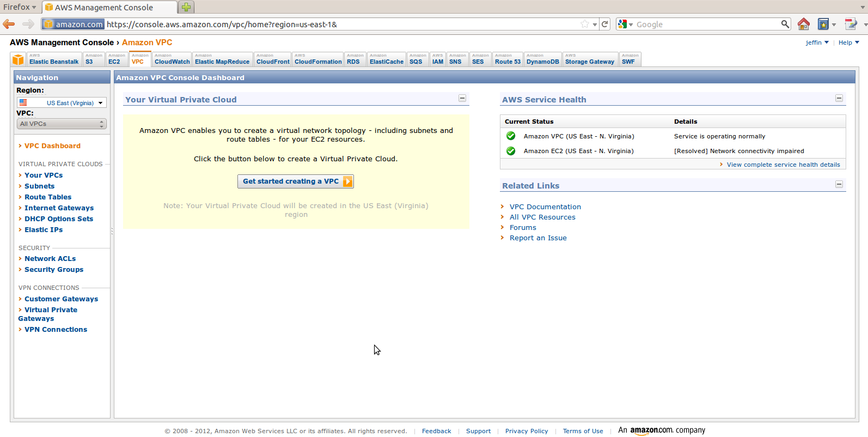The width and height of the screenshot is (868, 437).
Task: Open the SWF tab
Action: tap(630, 59)
